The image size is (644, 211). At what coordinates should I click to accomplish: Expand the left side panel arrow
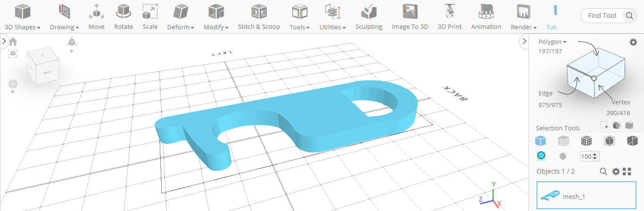point(4,42)
